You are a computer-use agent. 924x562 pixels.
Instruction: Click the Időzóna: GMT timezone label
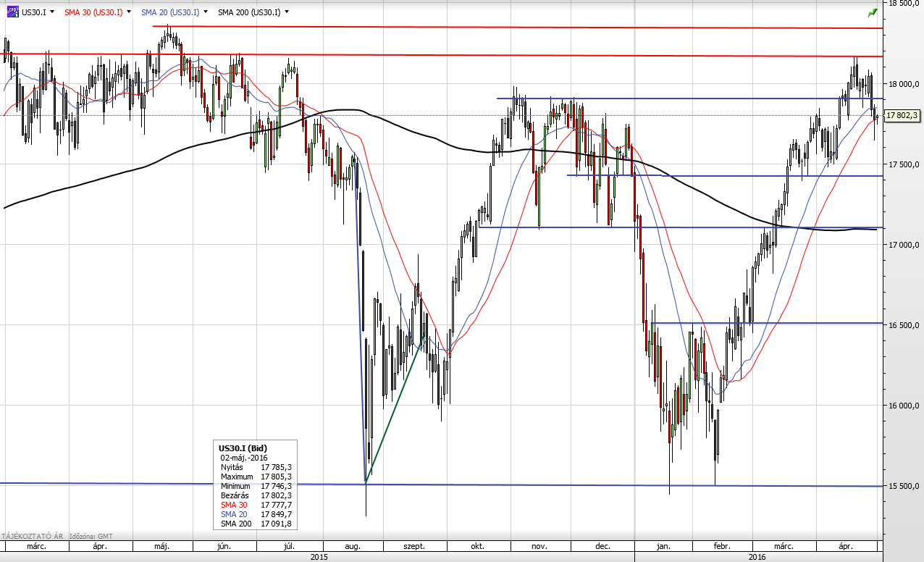point(92,537)
